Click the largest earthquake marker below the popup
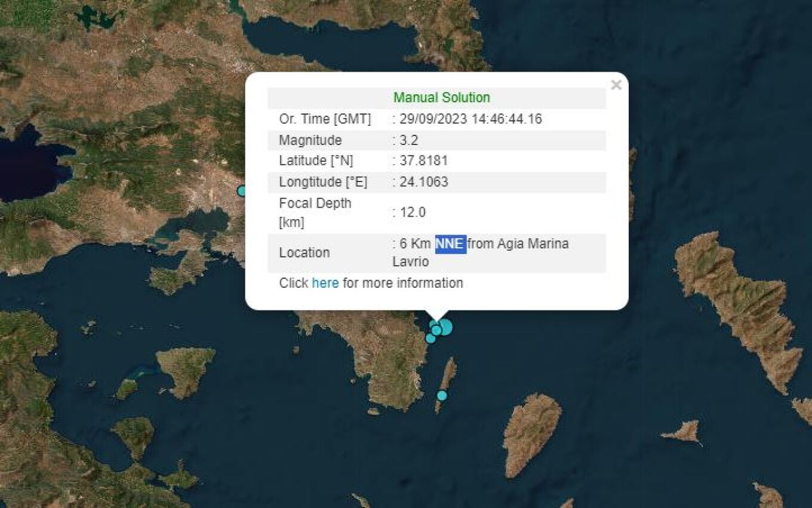Screen dimensions: 812x508 (x=445, y=327)
